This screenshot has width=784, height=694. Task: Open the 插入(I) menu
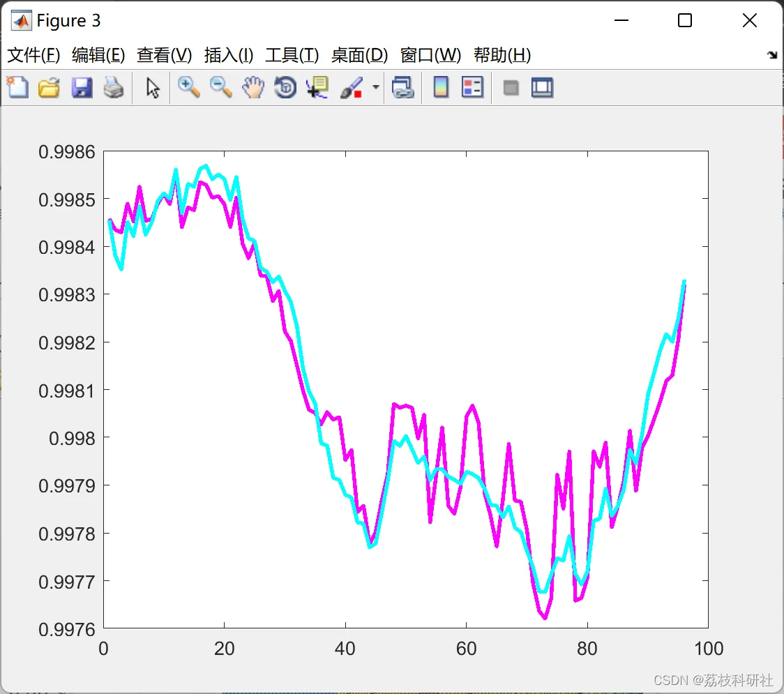(x=229, y=55)
